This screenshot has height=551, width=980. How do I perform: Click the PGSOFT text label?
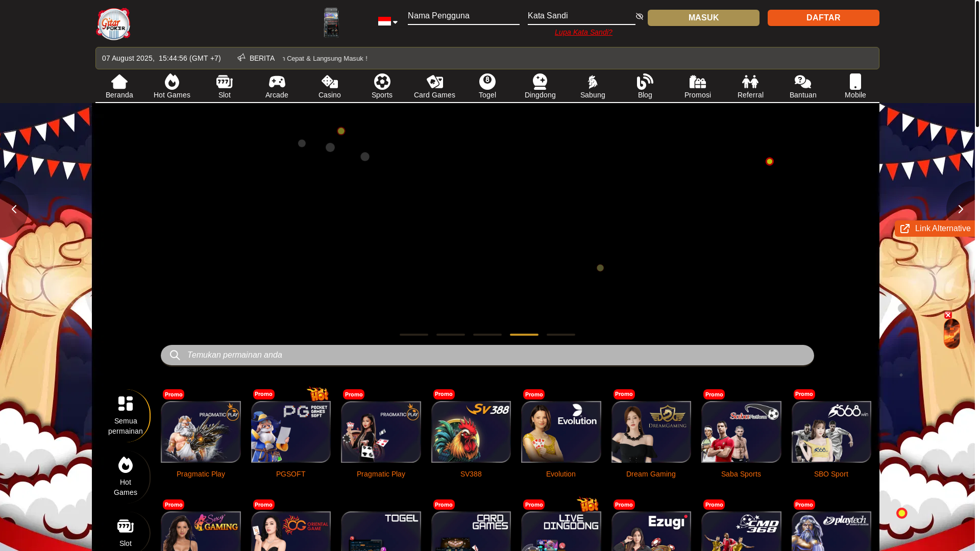(291, 474)
